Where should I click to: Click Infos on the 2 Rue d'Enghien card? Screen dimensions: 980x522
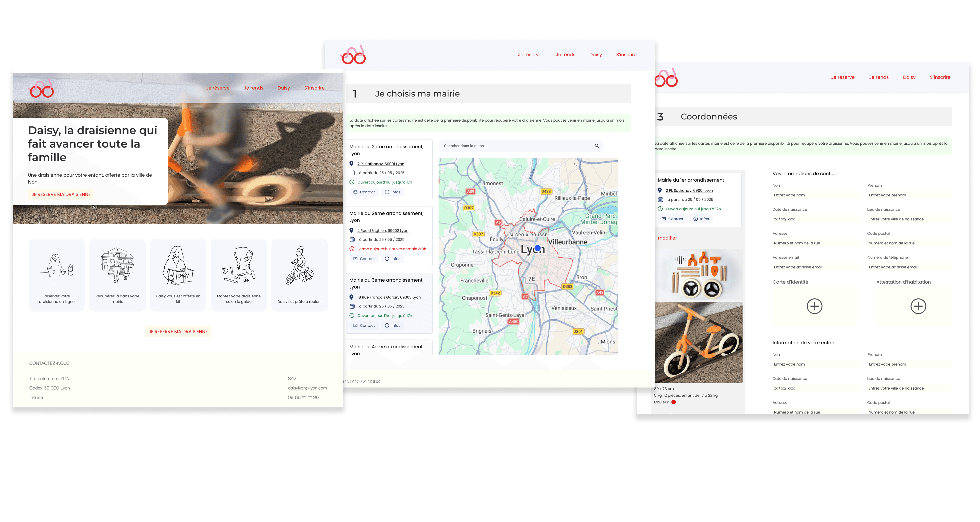[392, 259]
